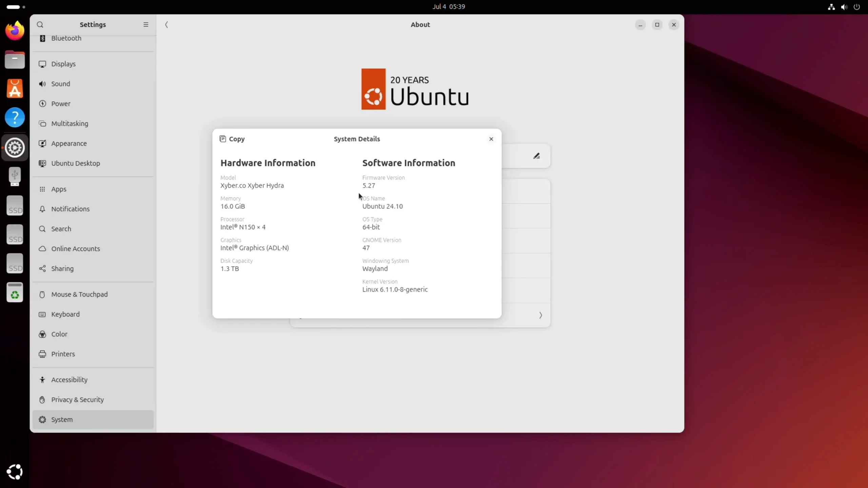Screen dimensions: 868x488
Task: Open the clock and calendar menu
Action: [x=449, y=6]
